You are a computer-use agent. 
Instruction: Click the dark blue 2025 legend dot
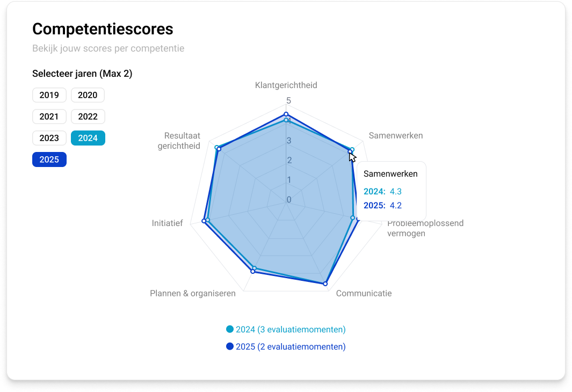(x=229, y=346)
